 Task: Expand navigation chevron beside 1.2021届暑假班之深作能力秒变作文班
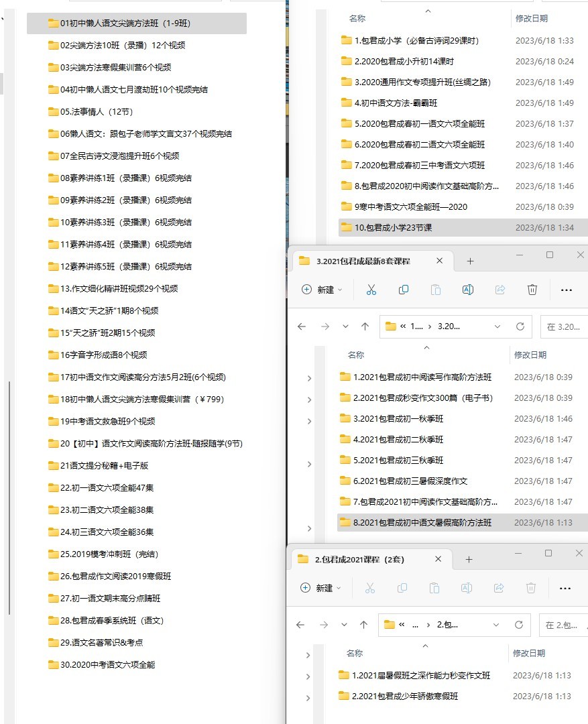tap(308, 676)
